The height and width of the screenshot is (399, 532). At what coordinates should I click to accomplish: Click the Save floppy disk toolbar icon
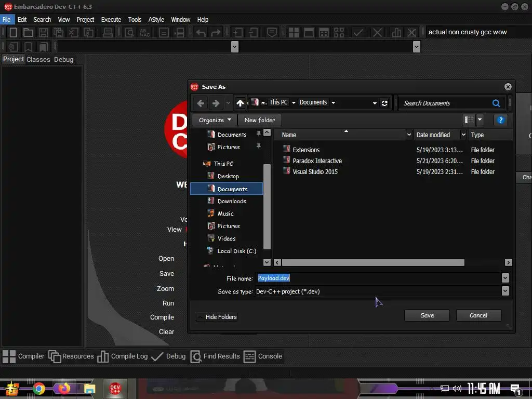43,33
